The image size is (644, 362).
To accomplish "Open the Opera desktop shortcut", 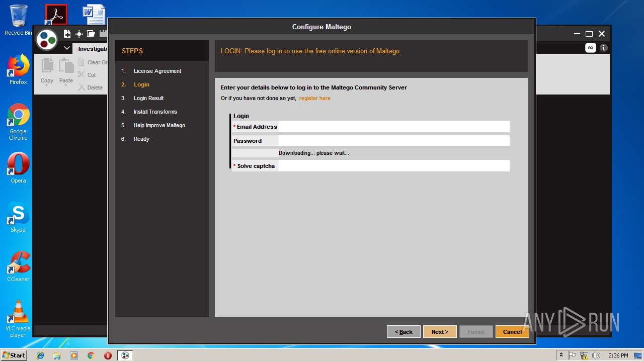I will click(18, 168).
